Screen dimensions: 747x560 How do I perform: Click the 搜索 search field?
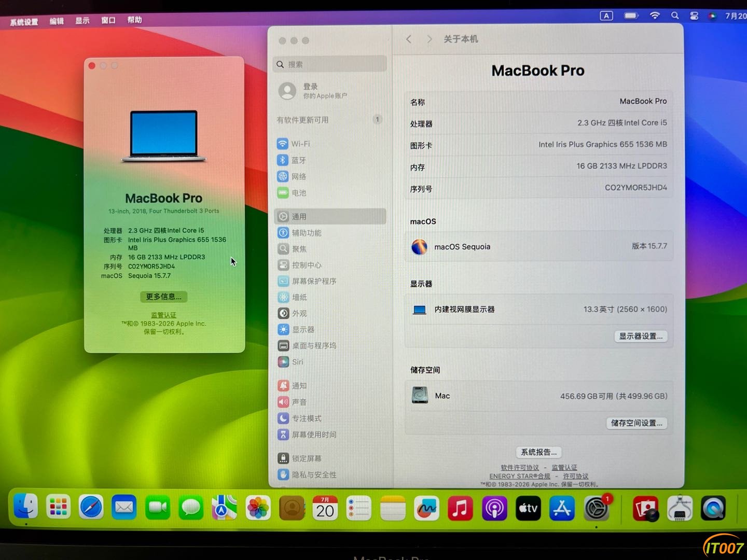click(x=330, y=64)
